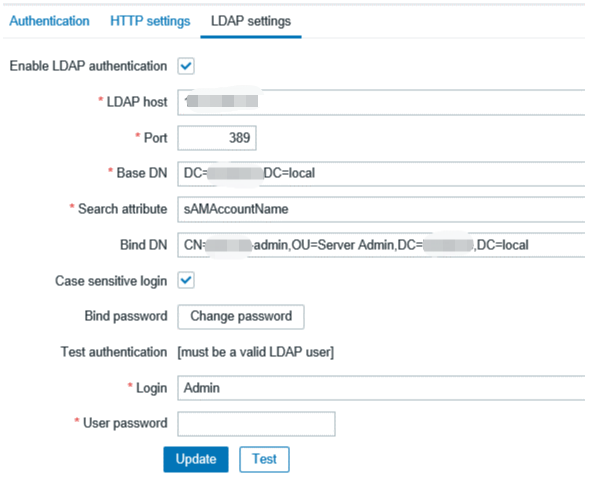603x491 pixels.
Task: Click the "Enable LDAP authentication" label text
Action: pyautogui.click(x=88, y=66)
